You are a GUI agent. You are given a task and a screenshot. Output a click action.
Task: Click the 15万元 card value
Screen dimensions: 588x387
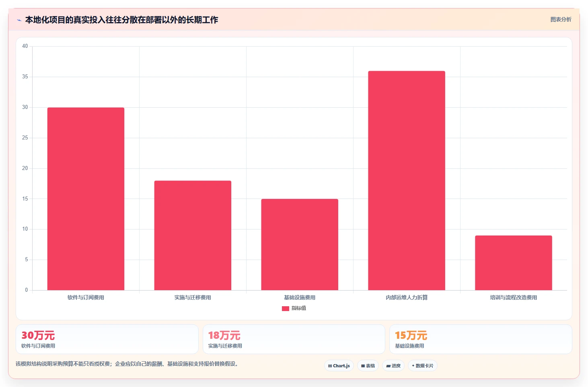(411, 335)
